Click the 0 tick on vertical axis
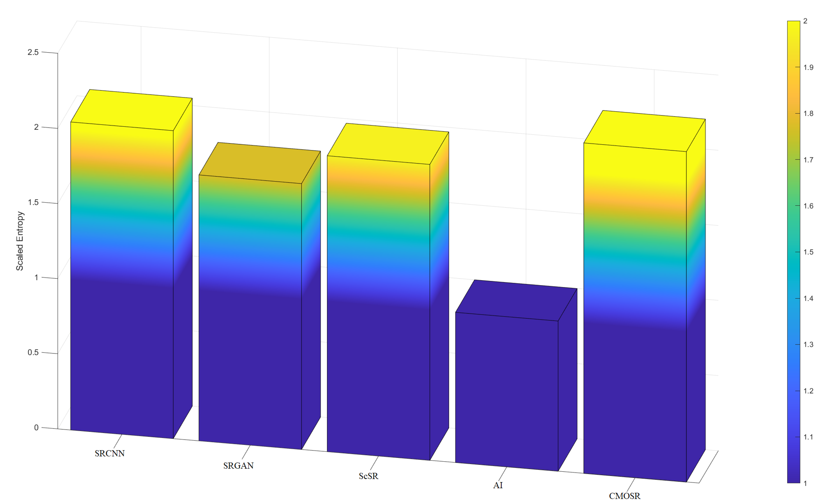Screen dimensions: 827x504 click(36, 428)
